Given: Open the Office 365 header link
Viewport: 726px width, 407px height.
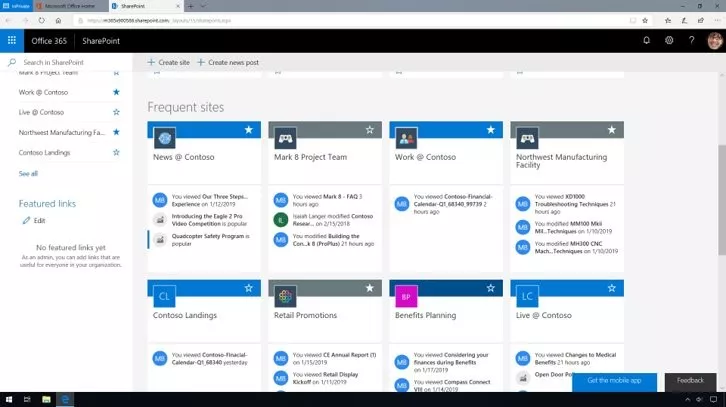Looking at the screenshot, I should (x=49, y=41).
